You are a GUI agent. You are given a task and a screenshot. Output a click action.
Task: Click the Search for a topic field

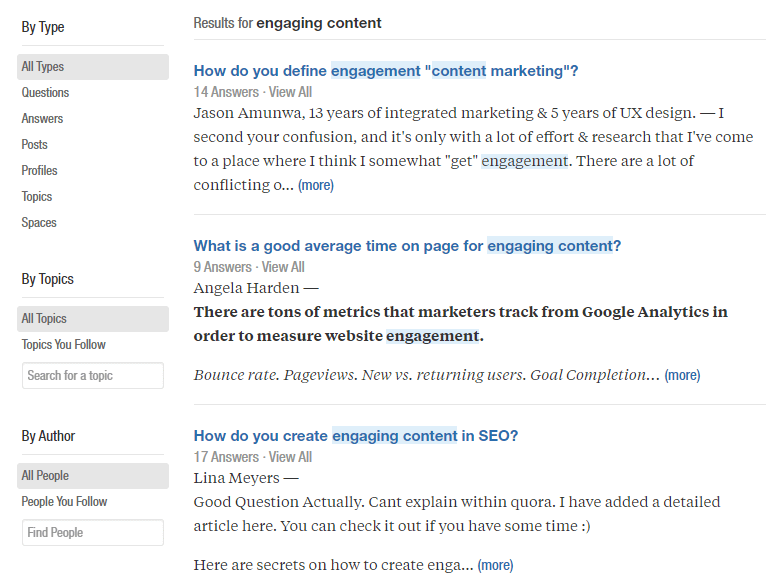pyautogui.click(x=93, y=375)
